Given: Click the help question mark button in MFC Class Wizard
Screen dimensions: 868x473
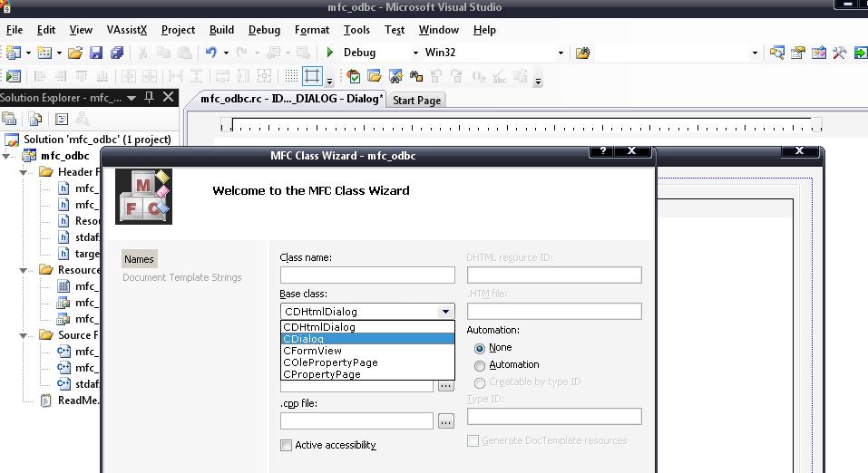Looking at the screenshot, I should tap(603, 150).
